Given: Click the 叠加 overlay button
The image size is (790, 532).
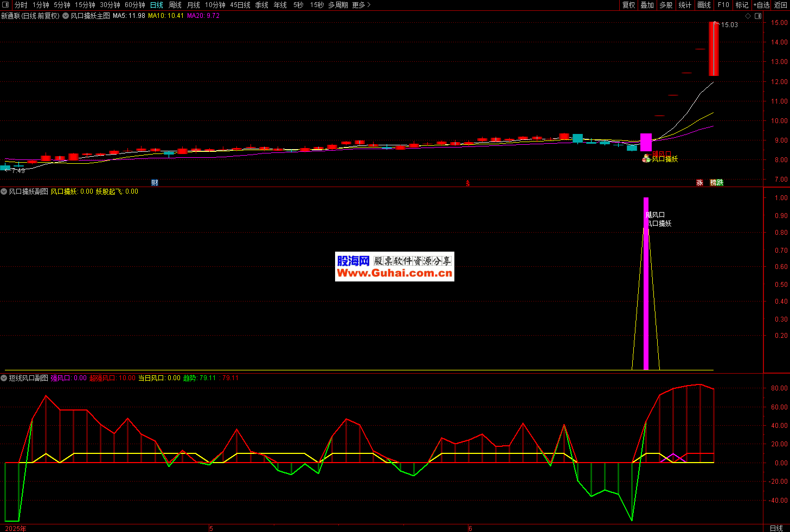Looking at the screenshot, I should (x=647, y=5).
